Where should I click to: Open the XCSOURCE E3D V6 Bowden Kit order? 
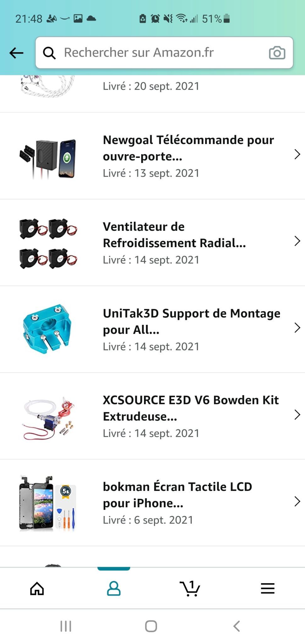tap(152, 416)
